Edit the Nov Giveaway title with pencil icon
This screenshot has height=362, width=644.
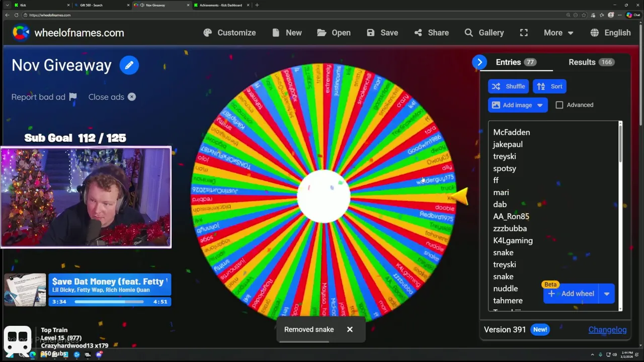click(x=129, y=65)
